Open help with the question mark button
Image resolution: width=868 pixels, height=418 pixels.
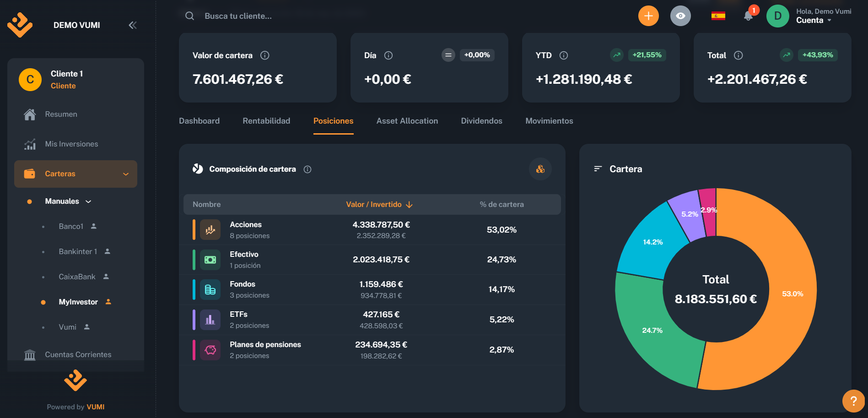tap(853, 401)
